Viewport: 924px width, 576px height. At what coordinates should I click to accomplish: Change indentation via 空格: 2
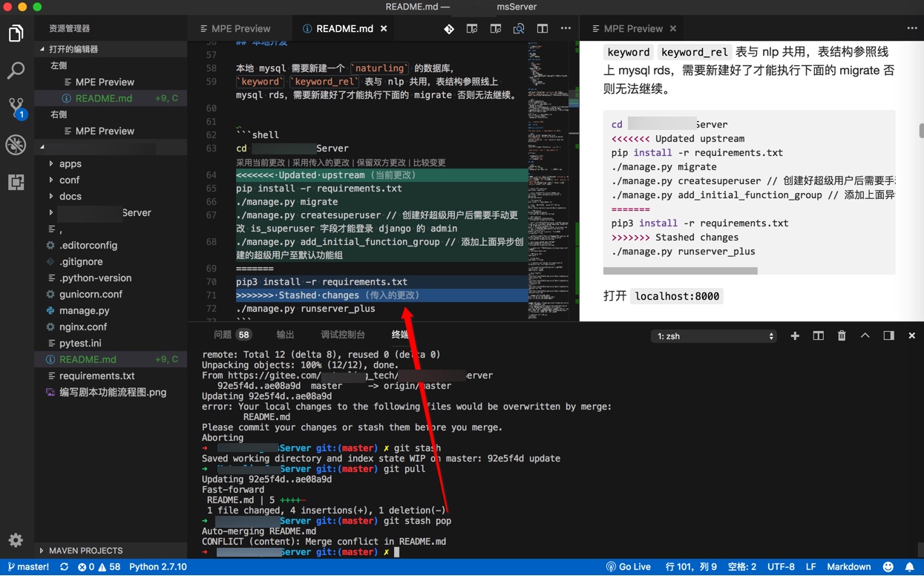click(x=742, y=567)
